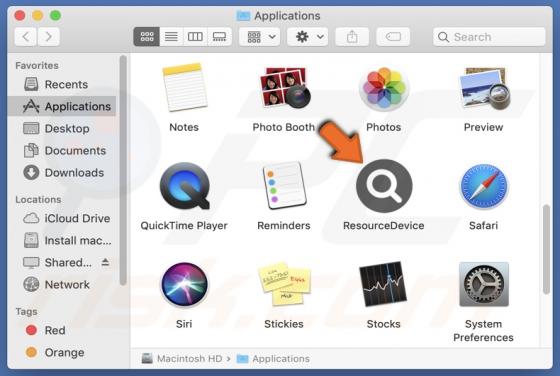The height and width of the screenshot is (376, 560).
Task: Focus the Search field
Action: coord(489,37)
